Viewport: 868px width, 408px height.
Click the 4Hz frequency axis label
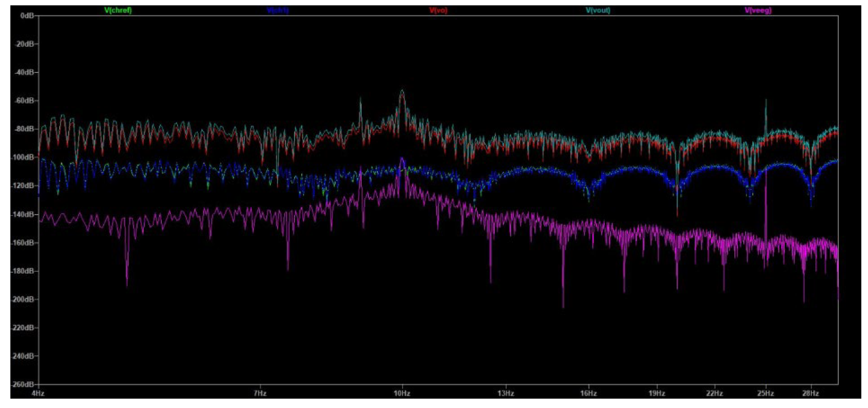point(38,394)
